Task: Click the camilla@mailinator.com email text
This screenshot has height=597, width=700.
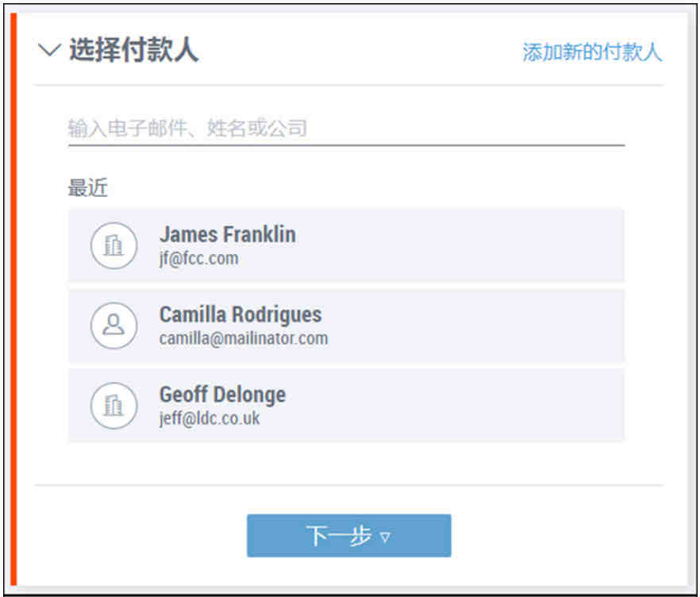Action: [244, 338]
